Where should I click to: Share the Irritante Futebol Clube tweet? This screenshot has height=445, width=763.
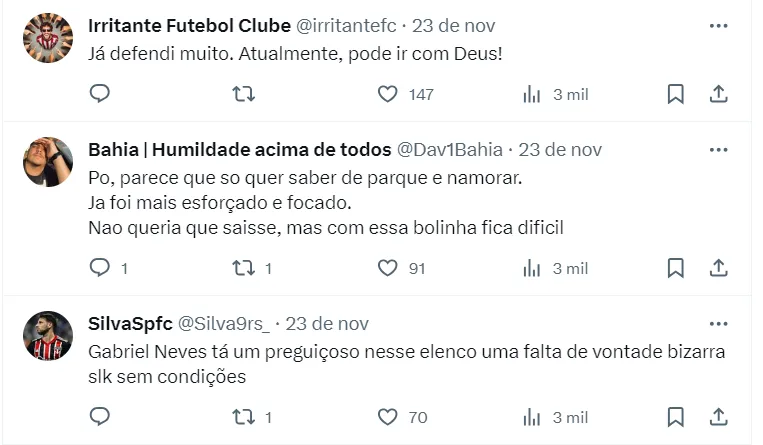coord(718,94)
